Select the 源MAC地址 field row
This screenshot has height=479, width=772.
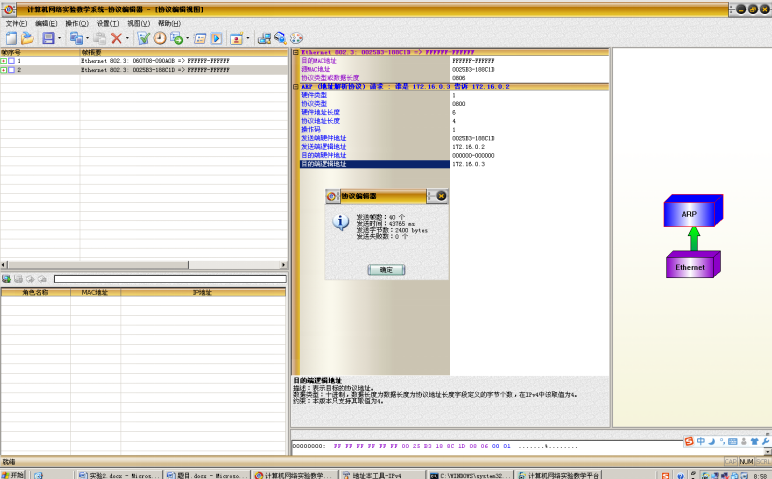click(x=454, y=69)
